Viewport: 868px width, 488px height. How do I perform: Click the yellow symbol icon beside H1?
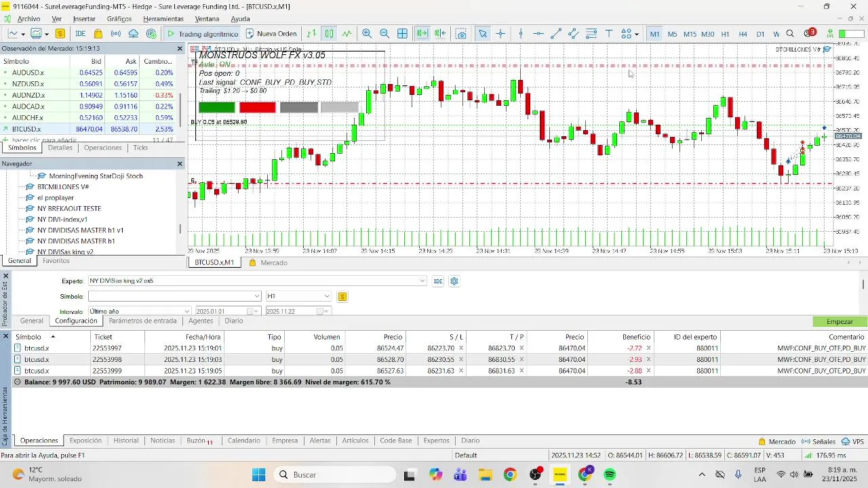click(x=342, y=296)
